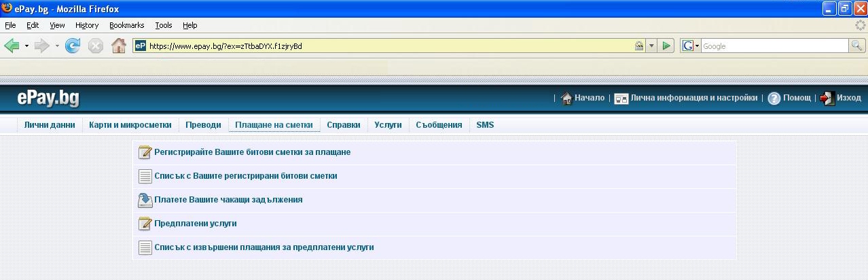
Task: Click the payment icon beside Платете Вашите чакащи
Action: (x=145, y=200)
